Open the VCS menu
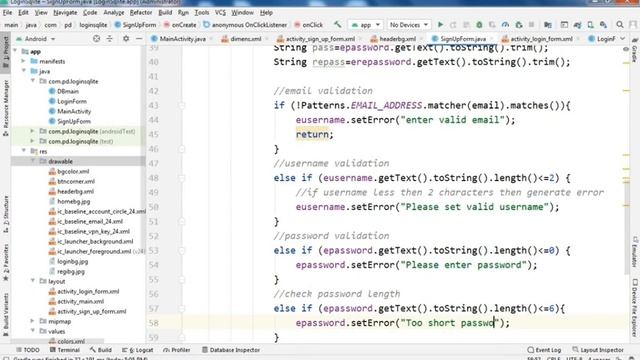Screen dimensions: 640x360 pyautogui.click(x=220, y=13)
